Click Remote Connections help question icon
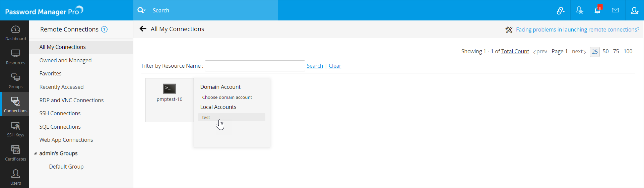This screenshot has height=188, width=644. point(104,29)
